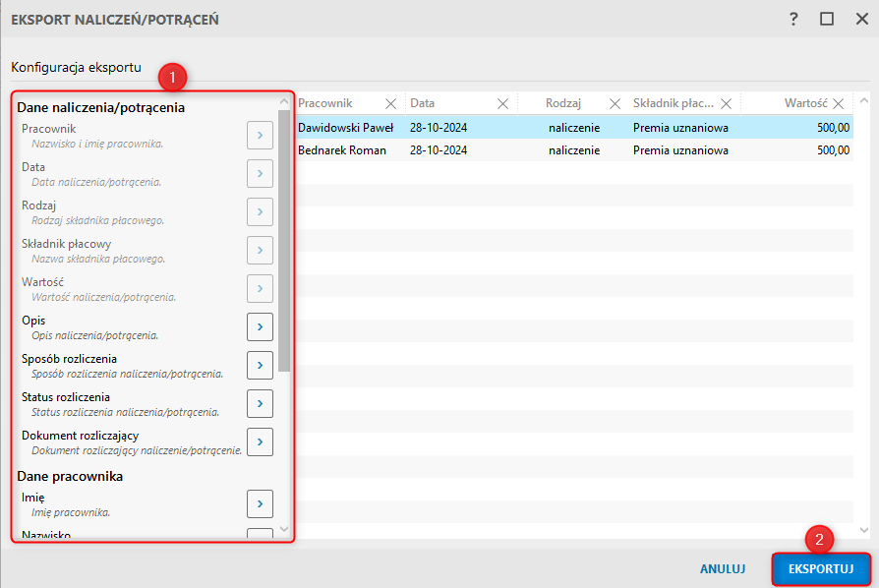The image size is (879, 588).
Task: Maximize the export dialog window
Action: 827,19
